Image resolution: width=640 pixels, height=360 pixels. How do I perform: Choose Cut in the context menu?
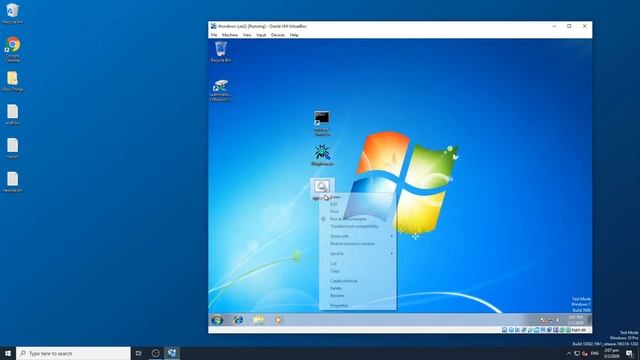pos(357,263)
